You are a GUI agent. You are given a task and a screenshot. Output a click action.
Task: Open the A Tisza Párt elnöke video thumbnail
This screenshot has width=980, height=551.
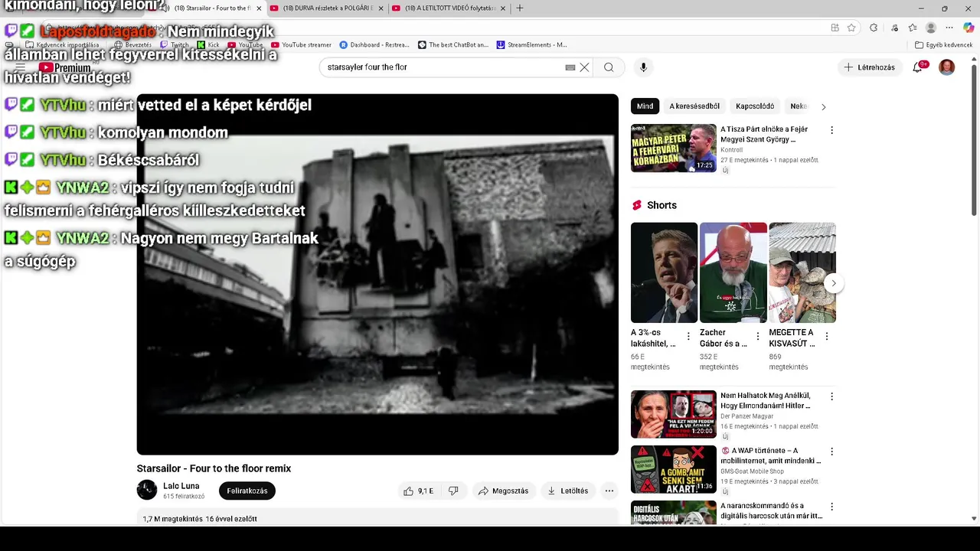pos(674,148)
